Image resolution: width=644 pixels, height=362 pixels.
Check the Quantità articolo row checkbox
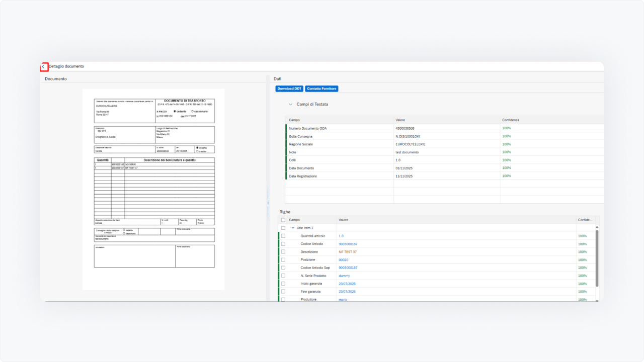click(283, 236)
